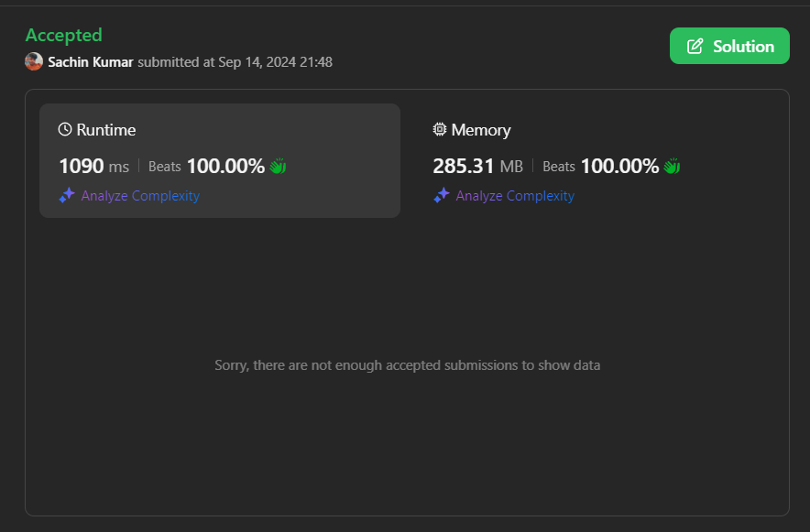Screen dimensions: 810x532
Task: Switch to the Memory tab label
Action: [x=481, y=130]
